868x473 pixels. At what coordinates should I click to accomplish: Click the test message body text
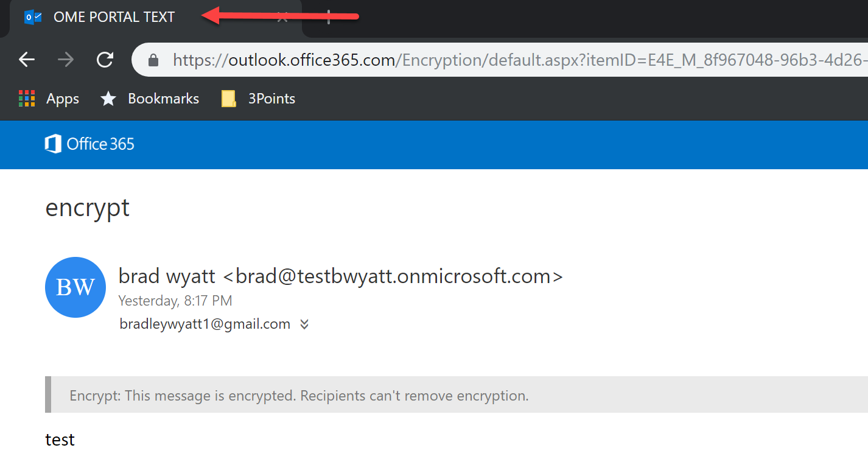[60, 440]
